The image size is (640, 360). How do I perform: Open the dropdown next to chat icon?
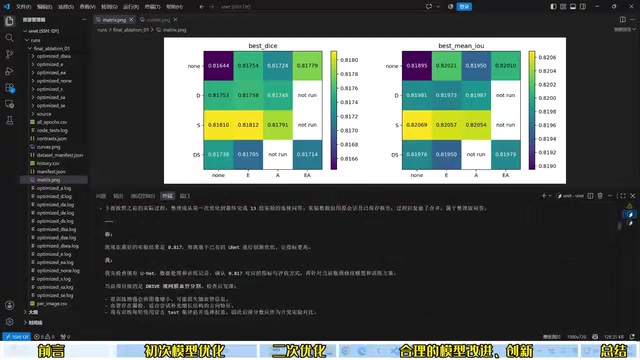(438, 7)
